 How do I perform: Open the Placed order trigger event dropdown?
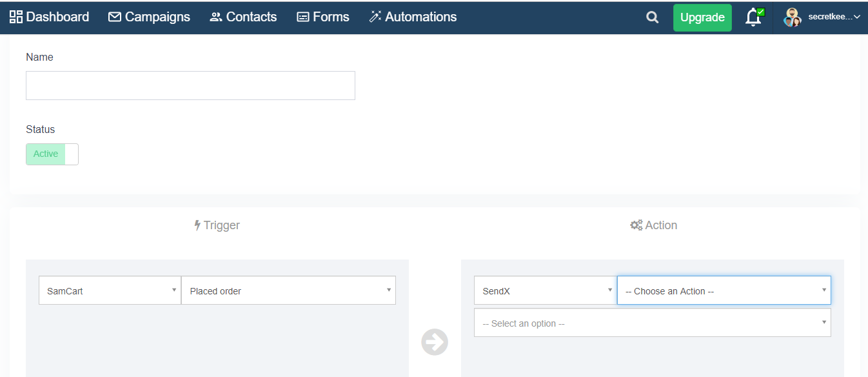tap(288, 290)
